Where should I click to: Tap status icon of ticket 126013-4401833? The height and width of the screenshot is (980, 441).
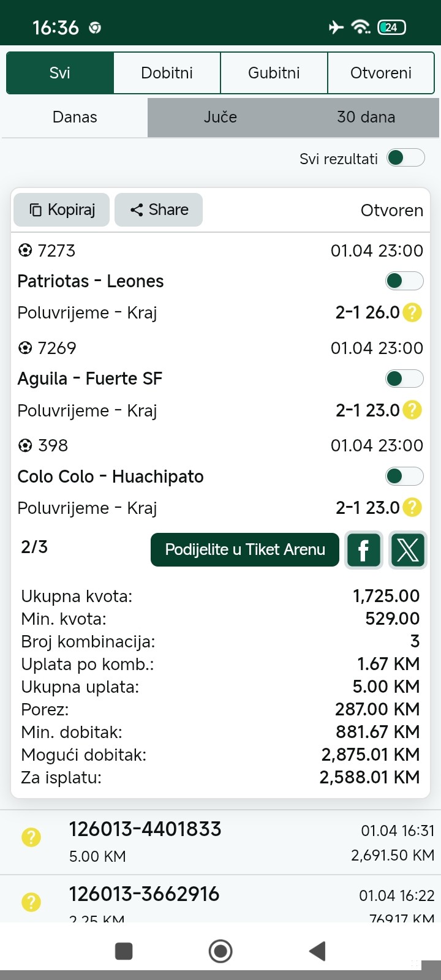[x=31, y=837]
